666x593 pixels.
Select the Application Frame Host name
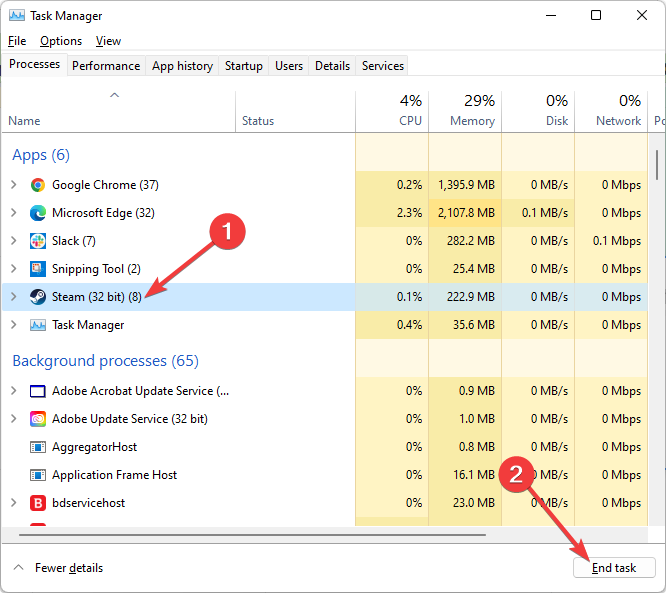pos(114,475)
